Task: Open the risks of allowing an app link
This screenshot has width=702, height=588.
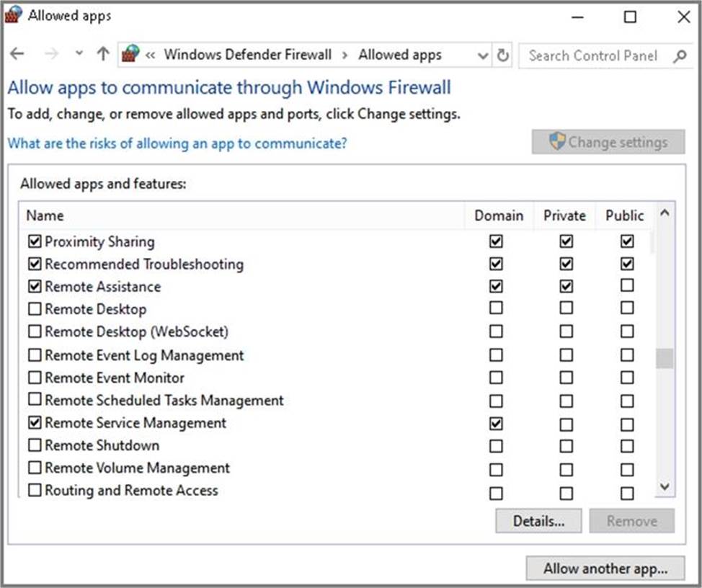Action: (177, 143)
